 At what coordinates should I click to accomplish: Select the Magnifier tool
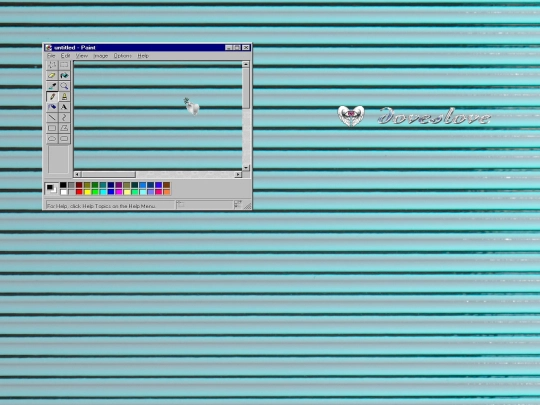tap(64, 86)
